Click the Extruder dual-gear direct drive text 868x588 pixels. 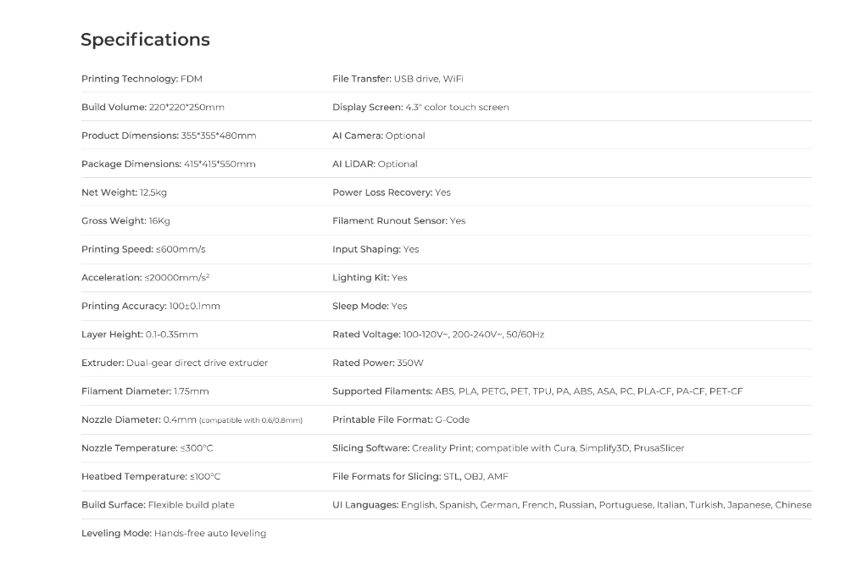click(175, 363)
